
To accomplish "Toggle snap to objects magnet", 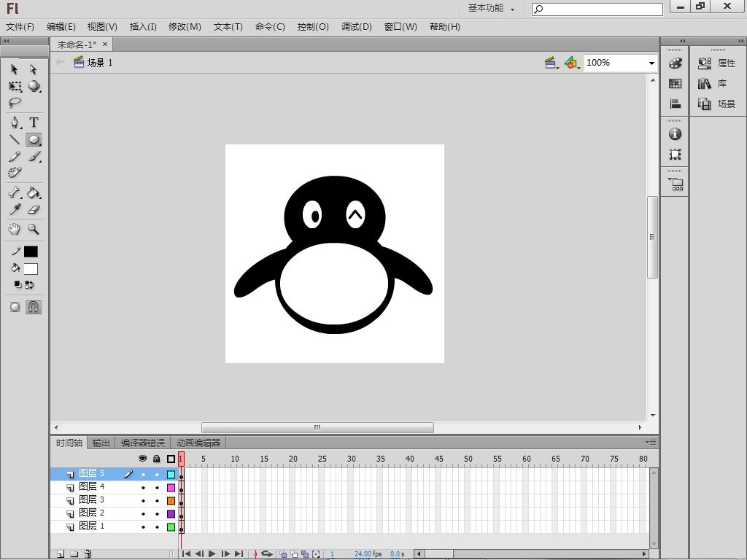I will [x=34, y=307].
